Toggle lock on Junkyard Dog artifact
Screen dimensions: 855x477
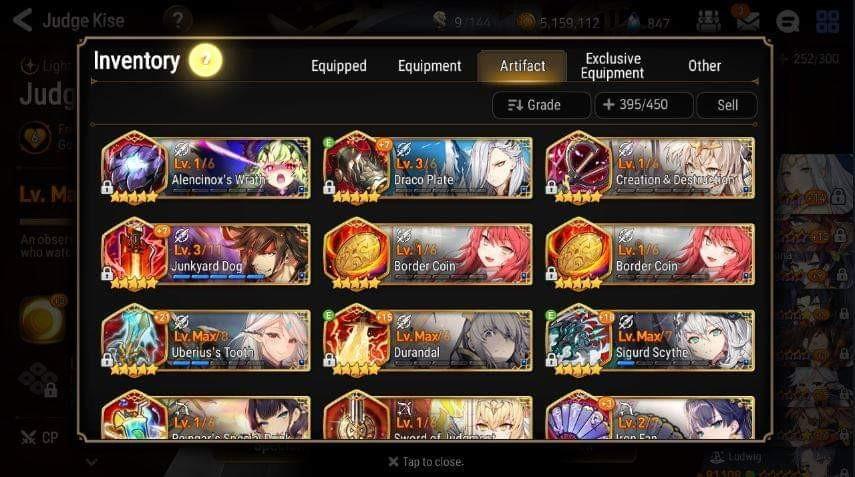coord(107,273)
